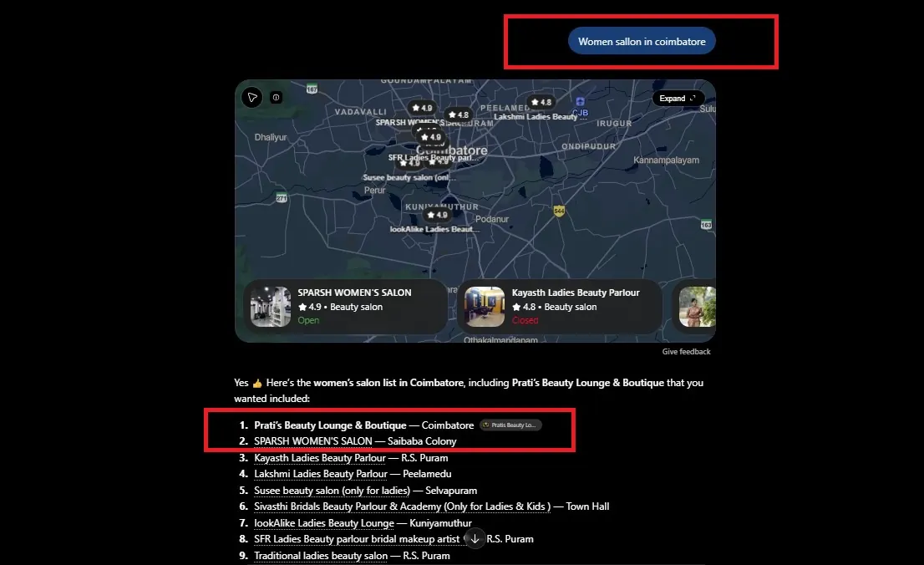Click the 'Podanur' place name on map

(492, 219)
